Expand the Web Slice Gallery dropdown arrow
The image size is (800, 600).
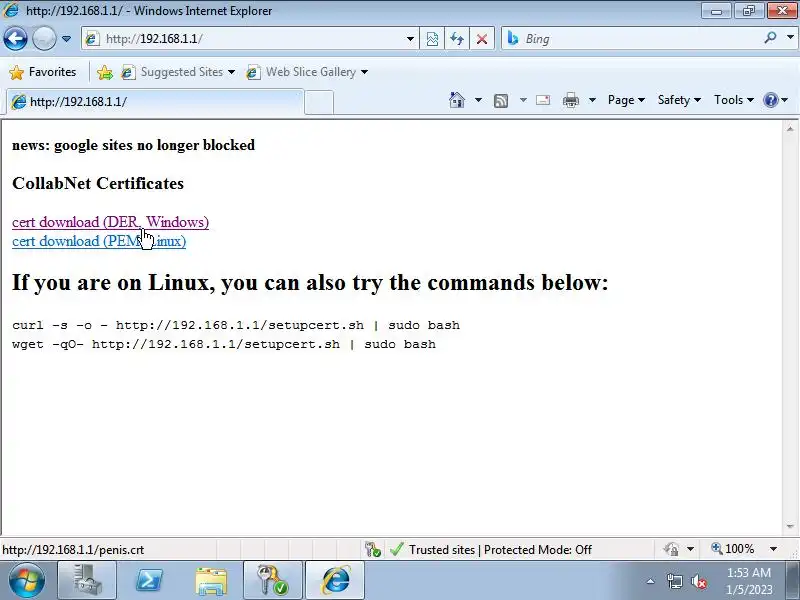pyautogui.click(x=364, y=72)
